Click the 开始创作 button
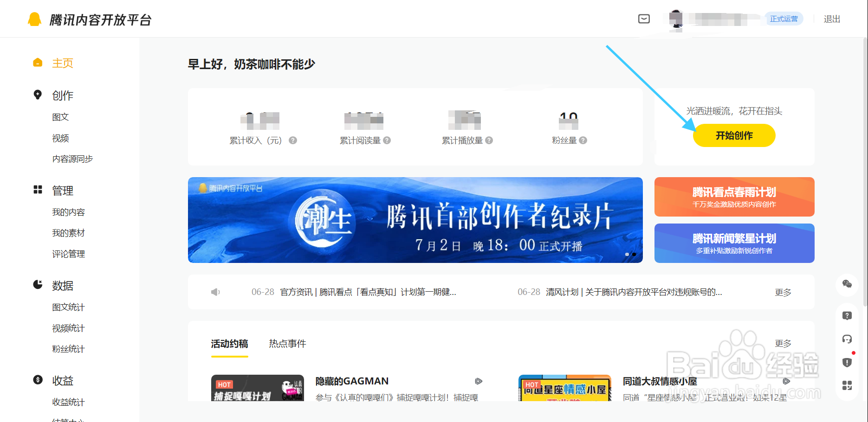This screenshot has width=868, height=422. [734, 135]
